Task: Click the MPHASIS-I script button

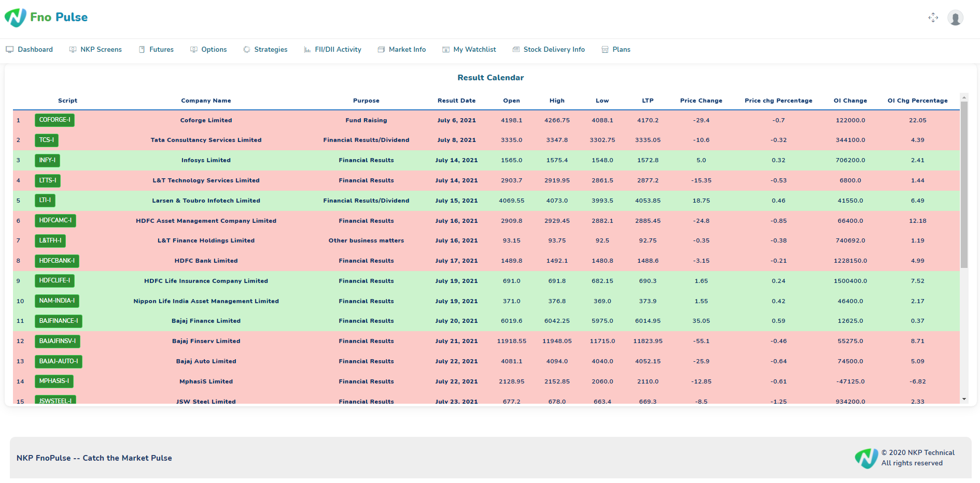Action: 54,381
